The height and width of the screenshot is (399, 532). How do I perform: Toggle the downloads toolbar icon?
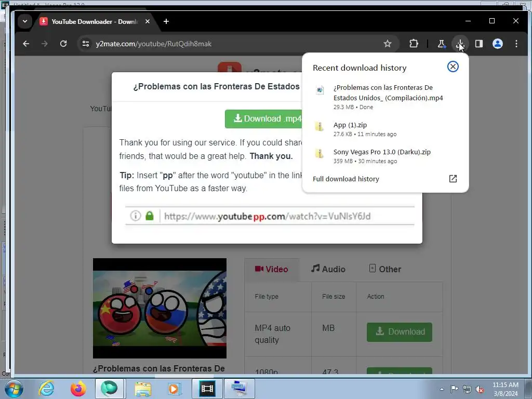pos(460,44)
